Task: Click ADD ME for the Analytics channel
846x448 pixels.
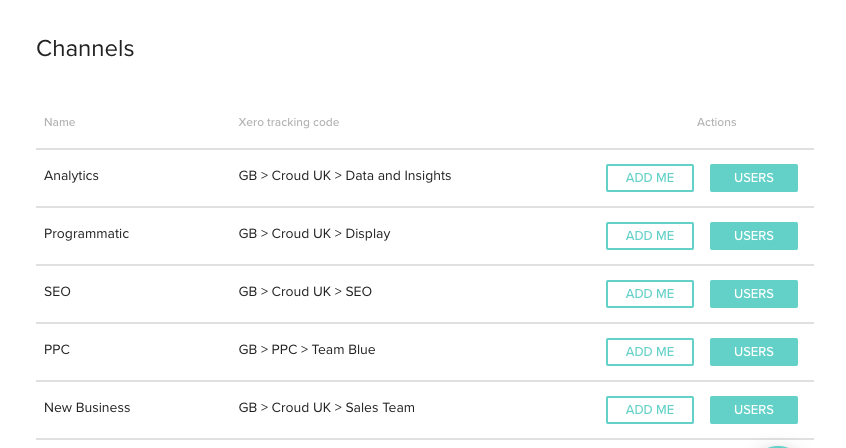Action: [x=650, y=178]
